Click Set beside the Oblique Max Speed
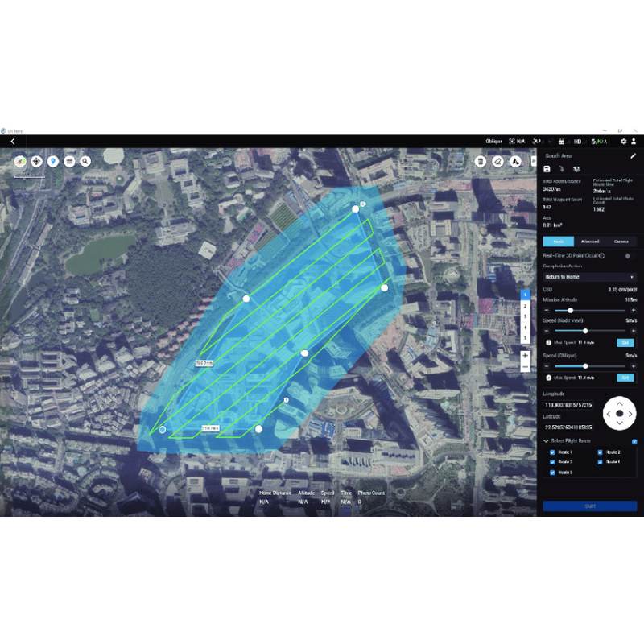644x644 pixels. point(625,378)
